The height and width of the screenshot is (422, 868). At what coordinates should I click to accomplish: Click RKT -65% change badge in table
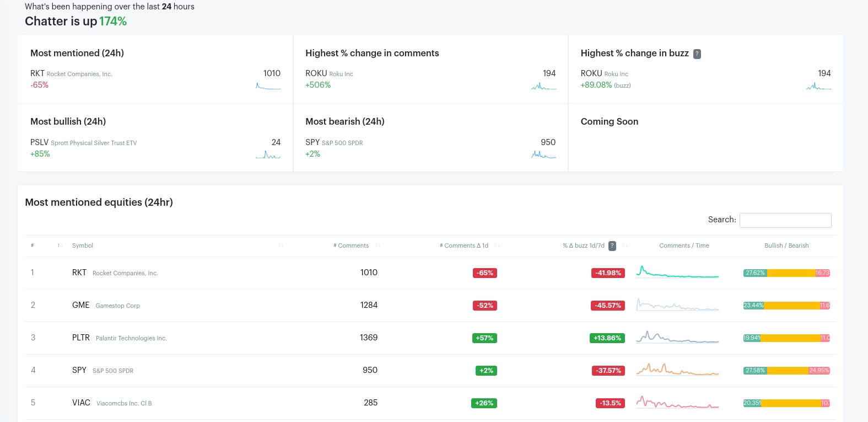(485, 273)
